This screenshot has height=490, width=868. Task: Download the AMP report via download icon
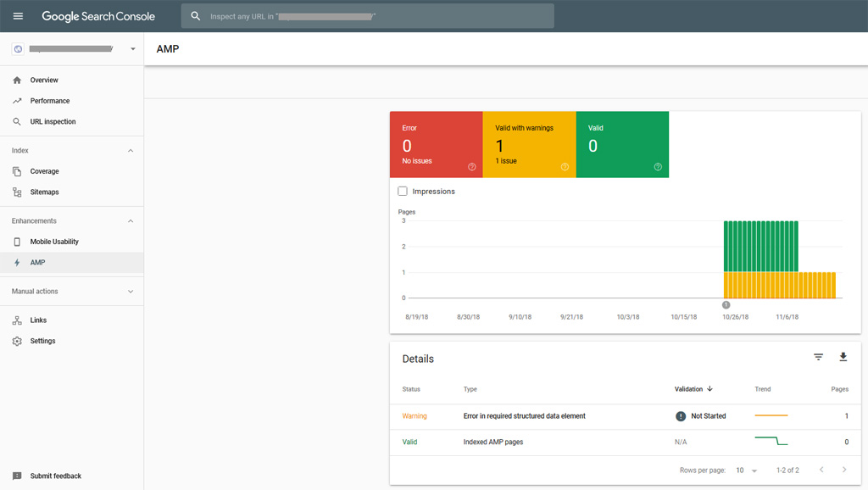click(843, 357)
